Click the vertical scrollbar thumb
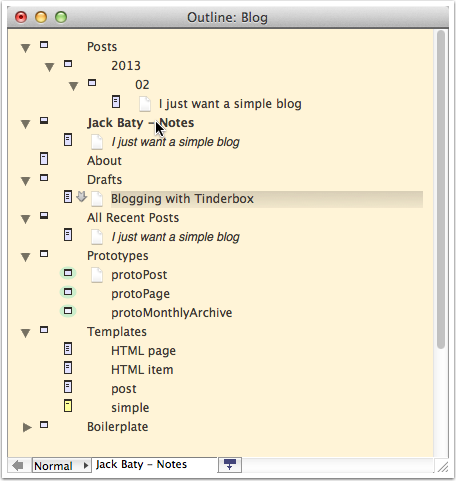Screen dimensions: 456x481 pos(441,190)
